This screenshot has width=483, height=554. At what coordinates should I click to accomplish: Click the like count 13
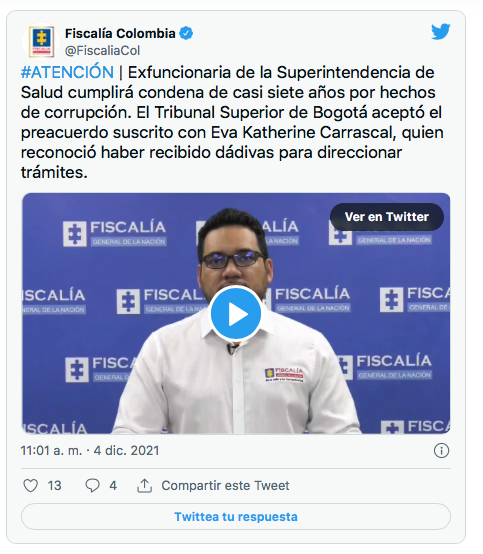pos(54,486)
